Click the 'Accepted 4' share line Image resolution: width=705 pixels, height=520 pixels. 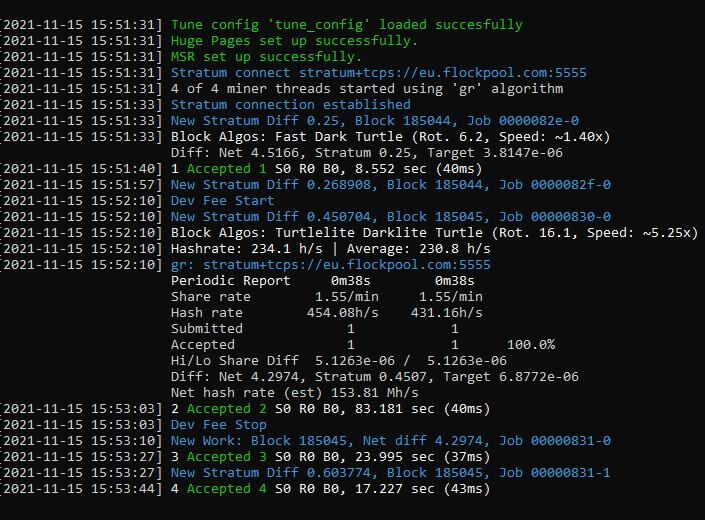[330, 489]
